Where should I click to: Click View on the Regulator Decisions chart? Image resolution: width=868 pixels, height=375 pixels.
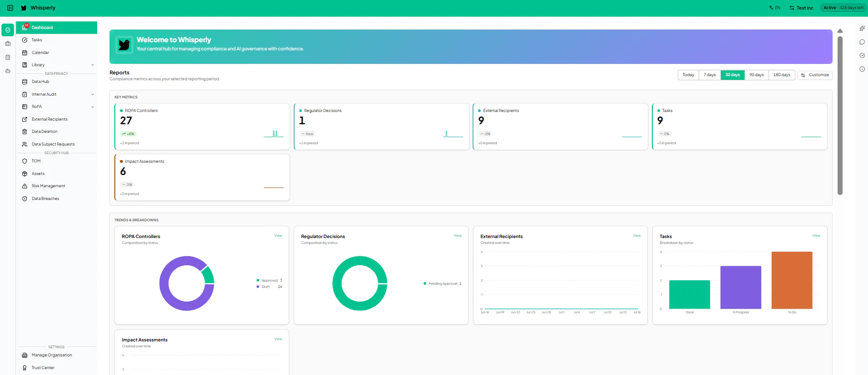point(457,236)
